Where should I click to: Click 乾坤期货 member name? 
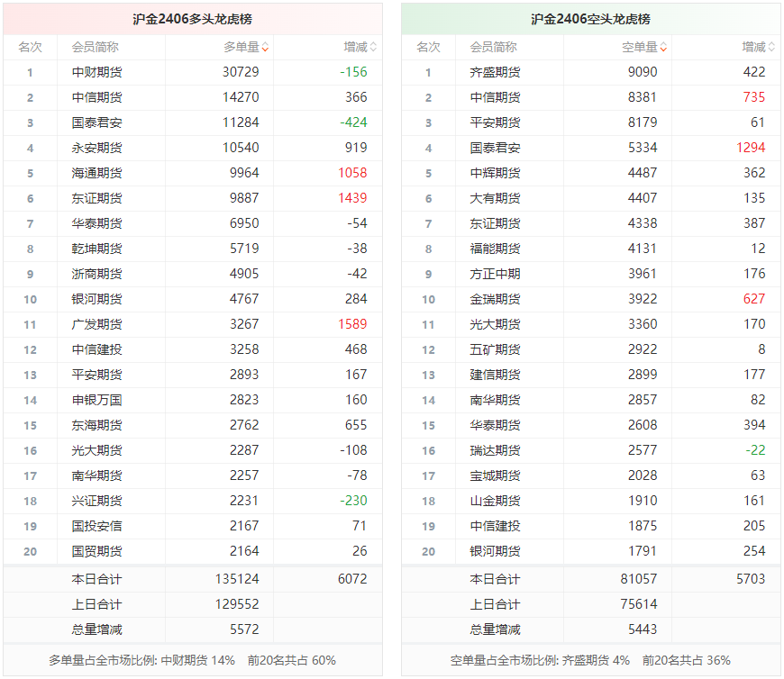coord(96,249)
